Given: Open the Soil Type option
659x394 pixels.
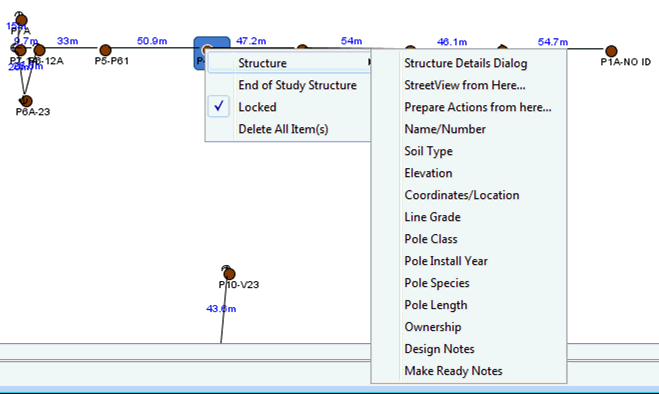Looking at the screenshot, I should point(428,151).
